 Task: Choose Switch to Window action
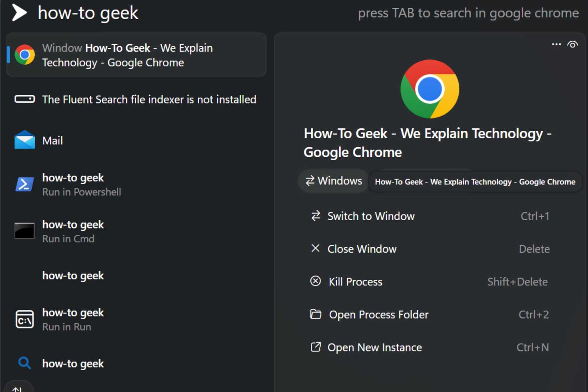pyautogui.click(x=430, y=216)
